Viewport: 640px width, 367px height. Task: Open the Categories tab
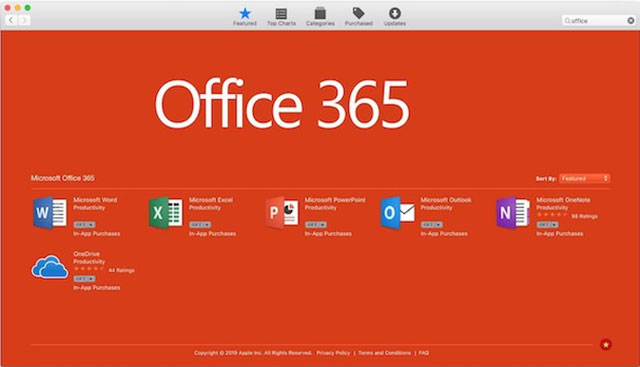tap(320, 17)
